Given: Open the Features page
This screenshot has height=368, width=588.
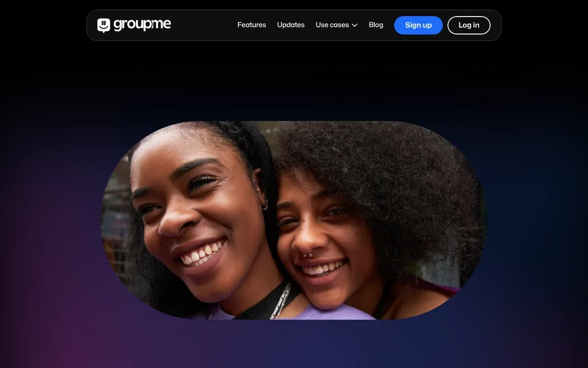Looking at the screenshot, I should 251,25.
